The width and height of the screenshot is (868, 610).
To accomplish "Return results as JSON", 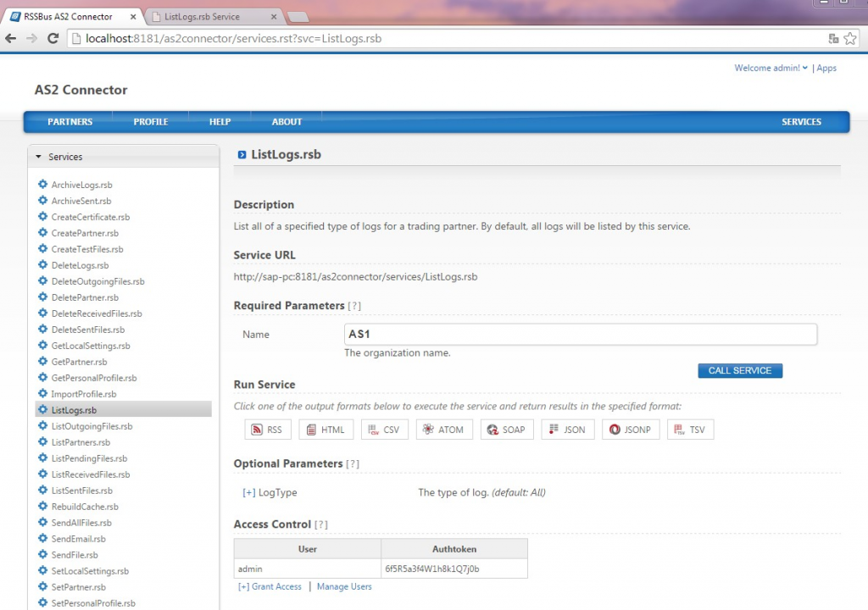I will (x=568, y=430).
